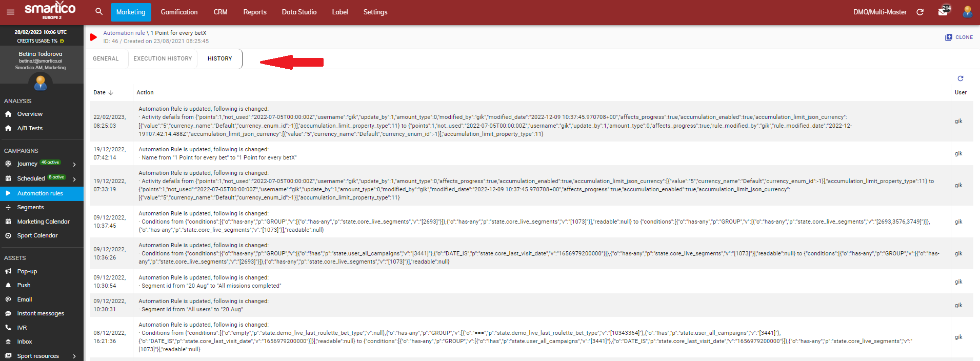Click the search magnifier icon
Screen dimensions: 980x361
point(99,12)
